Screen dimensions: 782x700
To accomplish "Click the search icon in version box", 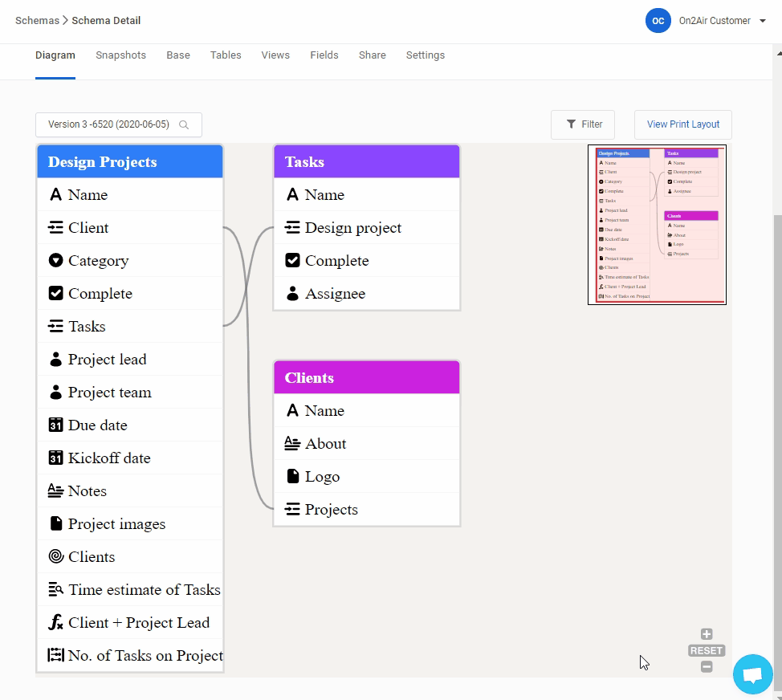I will 184,125.
